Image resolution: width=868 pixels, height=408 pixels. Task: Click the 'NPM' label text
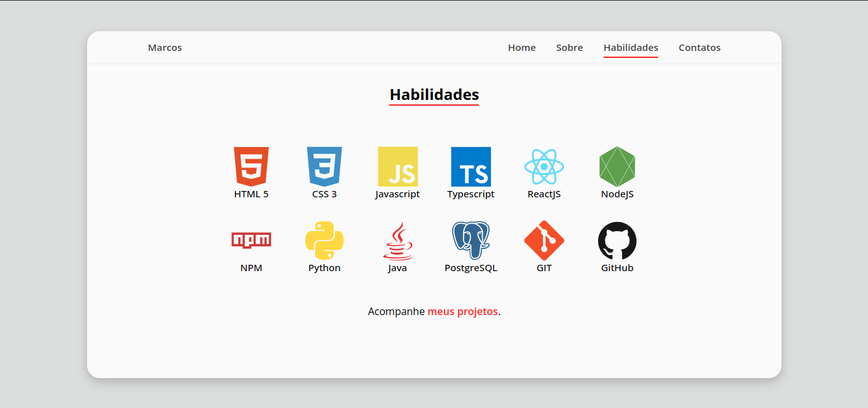tap(251, 268)
